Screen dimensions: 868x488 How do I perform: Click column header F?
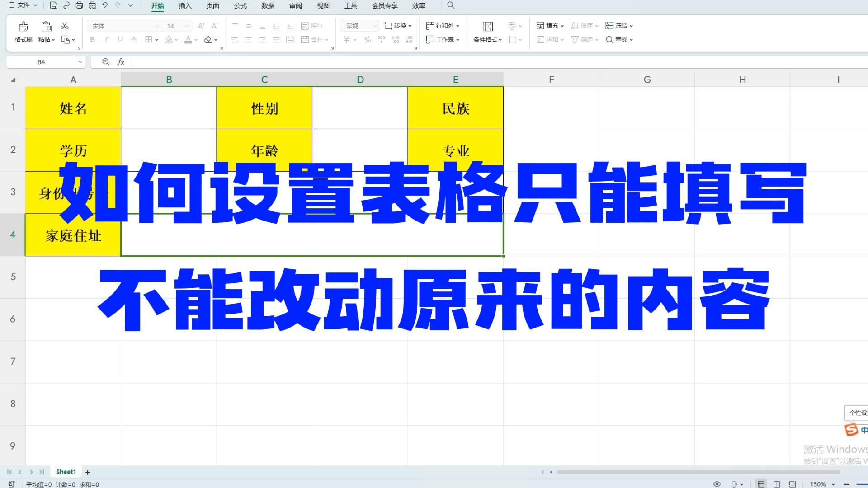(x=551, y=80)
